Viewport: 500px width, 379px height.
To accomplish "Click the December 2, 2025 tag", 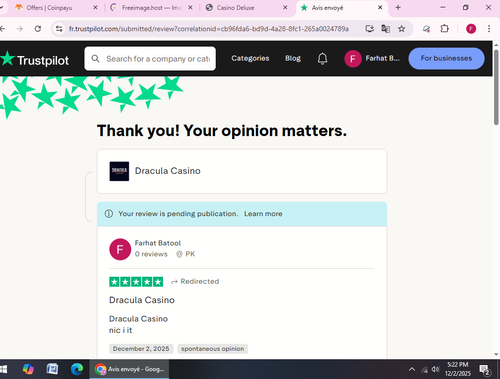I will click(141, 349).
